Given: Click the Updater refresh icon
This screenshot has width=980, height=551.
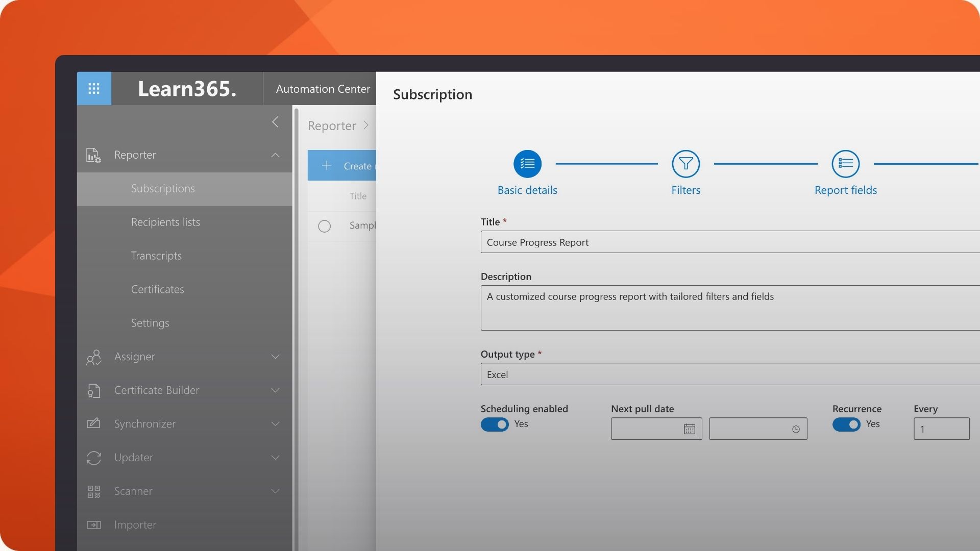Looking at the screenshot, I should pos(94,458).
